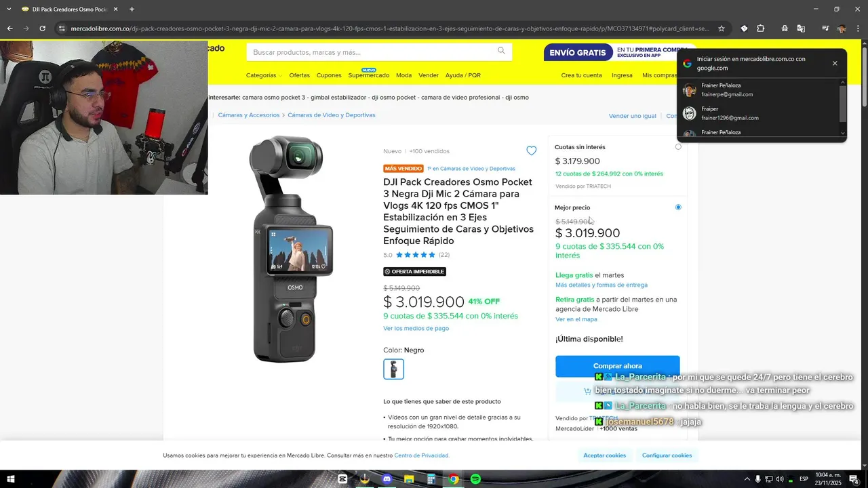This screenshot has width=868, height=488.
Task: Select the Negro color swatch
Action: pos(393,369)
